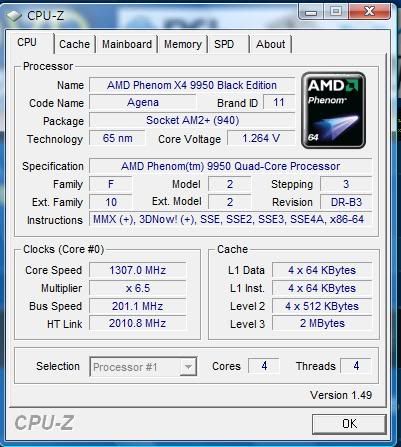The height and width of the screenshot is (447, 401).
Task: Click the Level 3 cache value
Action: (x=322, y=323)
